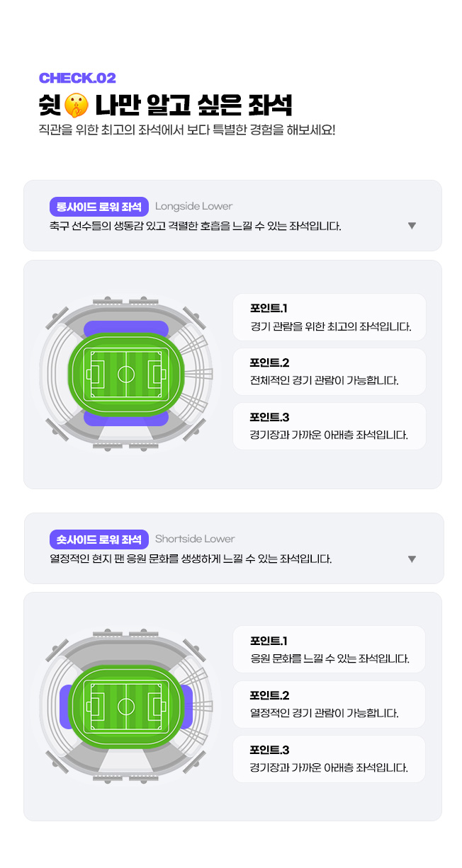Expand the Longside Lower seat dropdown arrow
This screenshot has width=462, height=868.
(x=412, y=226)
